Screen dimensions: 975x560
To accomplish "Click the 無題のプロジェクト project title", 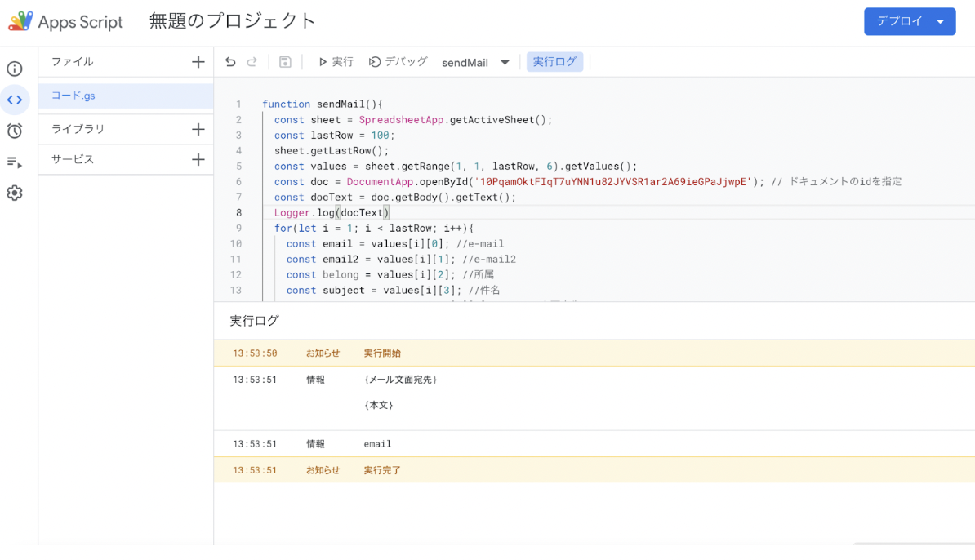I will 232,21.
